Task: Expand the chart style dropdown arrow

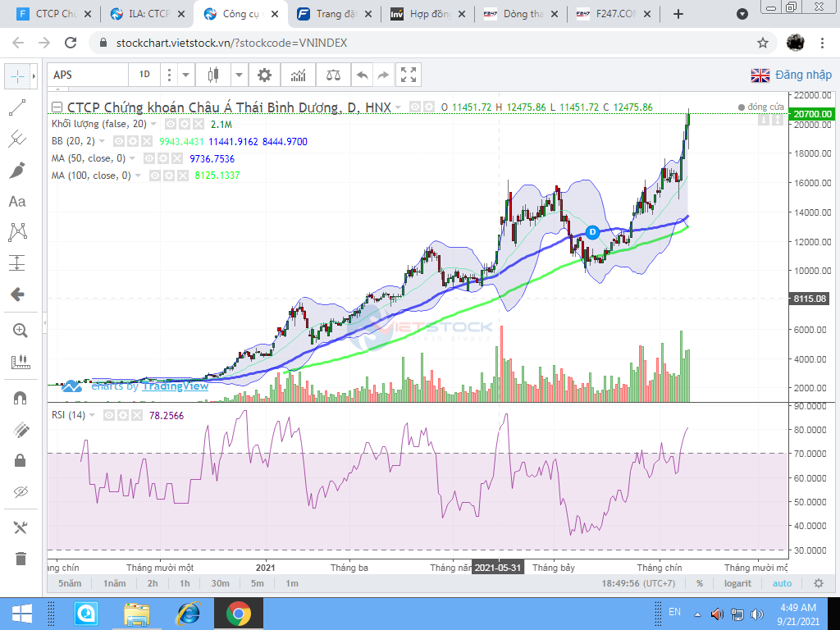Action: pos(239,75)
